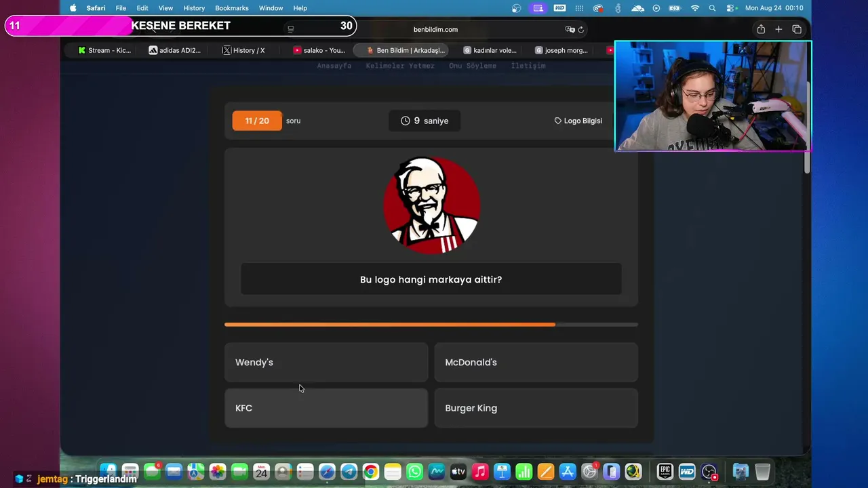Open the Edit menu
This screenshot has width=868, height=488.
click(x=142, y=8)
